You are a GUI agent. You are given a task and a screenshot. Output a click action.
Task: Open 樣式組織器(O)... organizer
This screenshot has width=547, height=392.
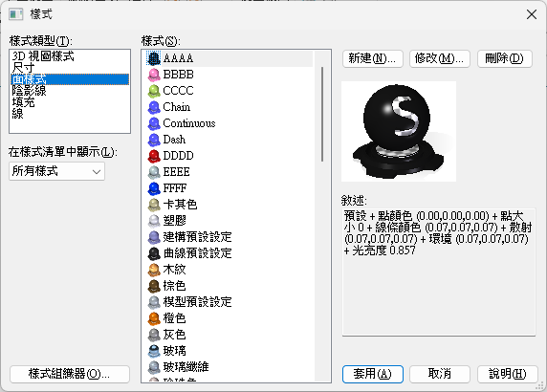[70, 374]
